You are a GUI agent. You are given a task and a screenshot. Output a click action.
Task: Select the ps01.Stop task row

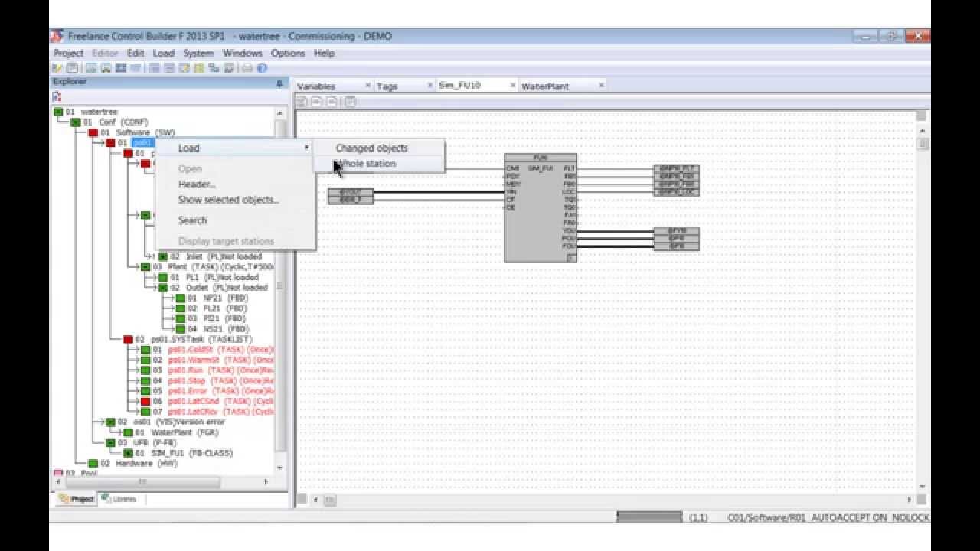point(213,380)
